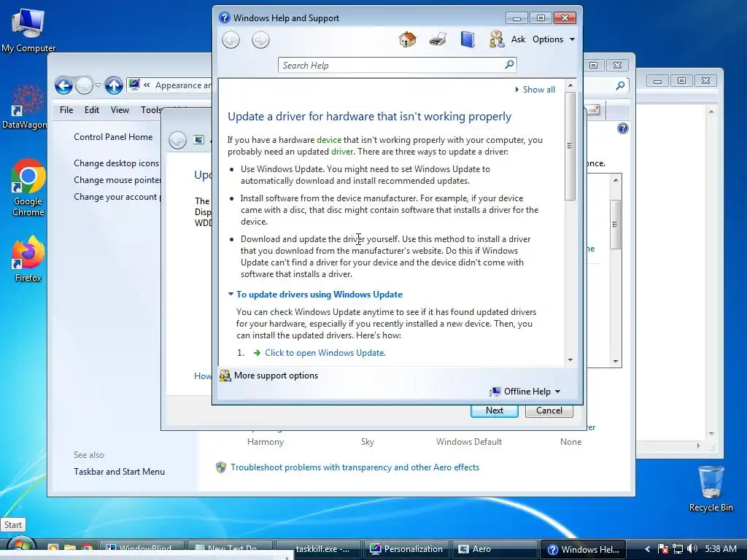
Task: Select the None screen saver item
Action: (570, 442)
